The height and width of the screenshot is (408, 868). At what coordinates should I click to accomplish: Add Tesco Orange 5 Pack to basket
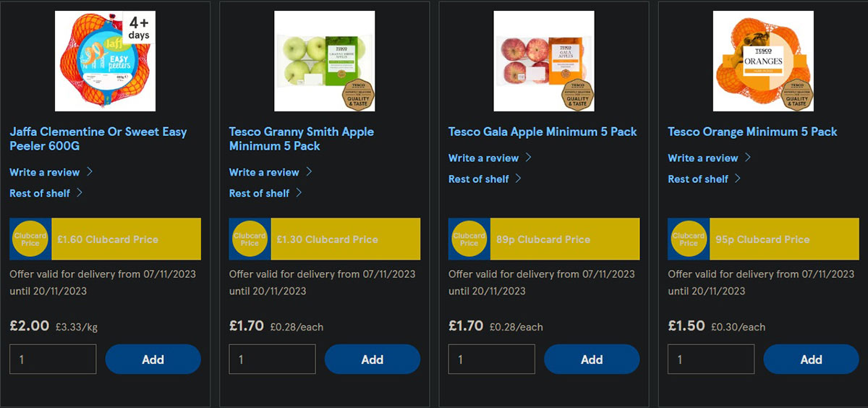[811, 360]
